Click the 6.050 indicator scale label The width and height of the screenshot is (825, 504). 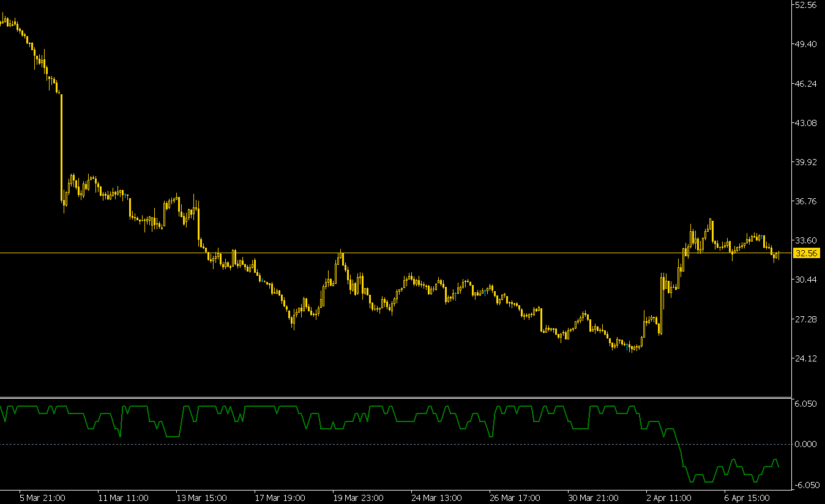(805, 404)
